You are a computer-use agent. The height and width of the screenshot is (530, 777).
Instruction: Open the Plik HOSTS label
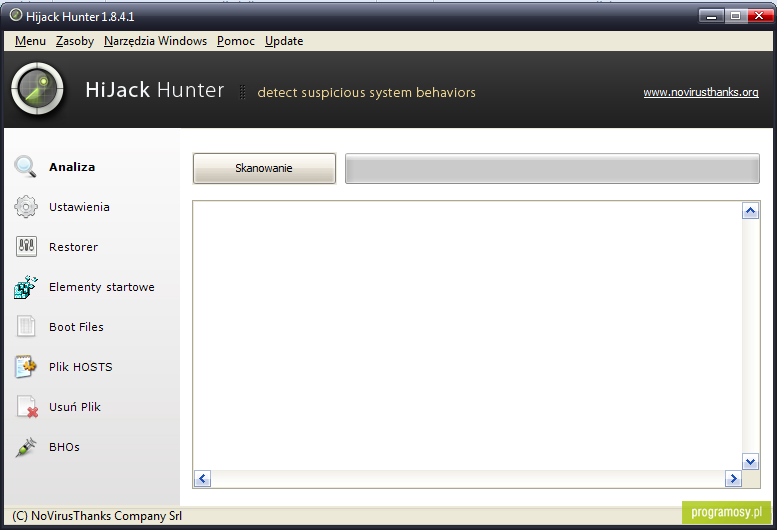pos(81,367)
